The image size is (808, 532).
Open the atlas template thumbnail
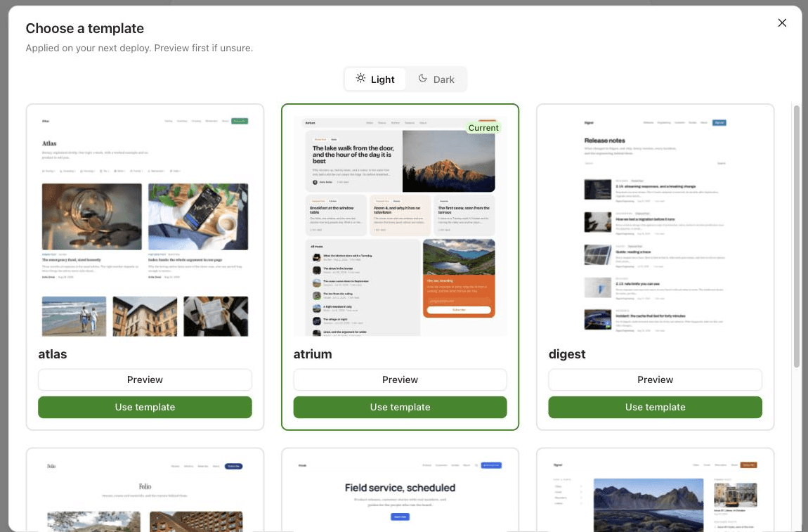(x=145, y=226)
